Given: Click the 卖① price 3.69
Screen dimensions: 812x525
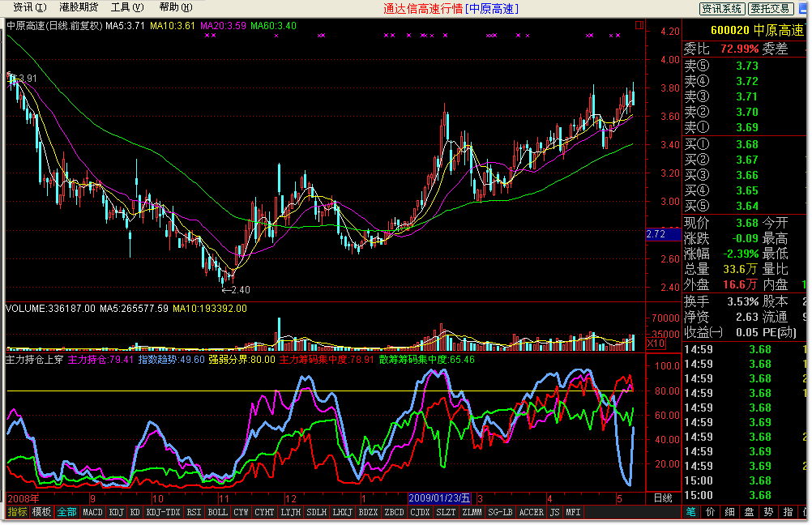Looking at the screenshot, I should (747, 127).
